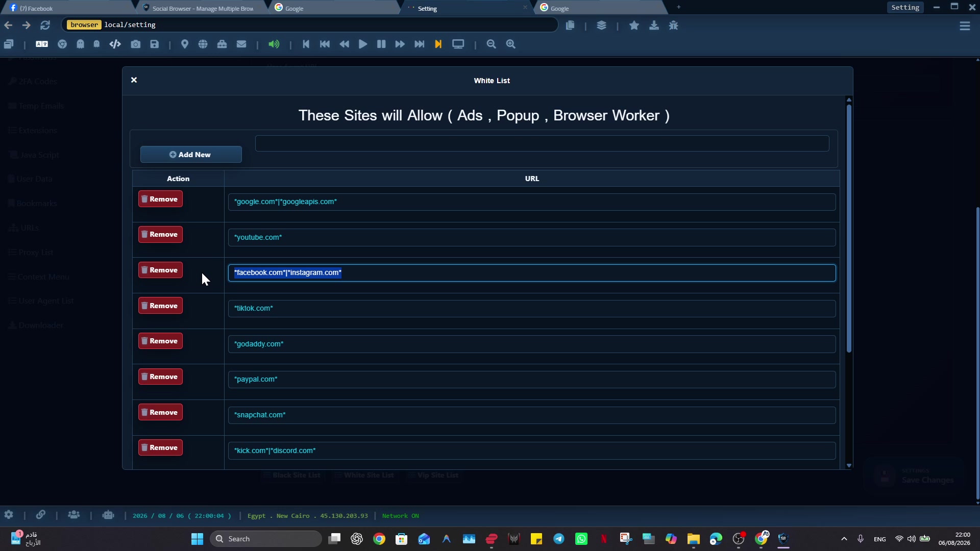Mute audio with the green speaker icon

coord(274,44)
